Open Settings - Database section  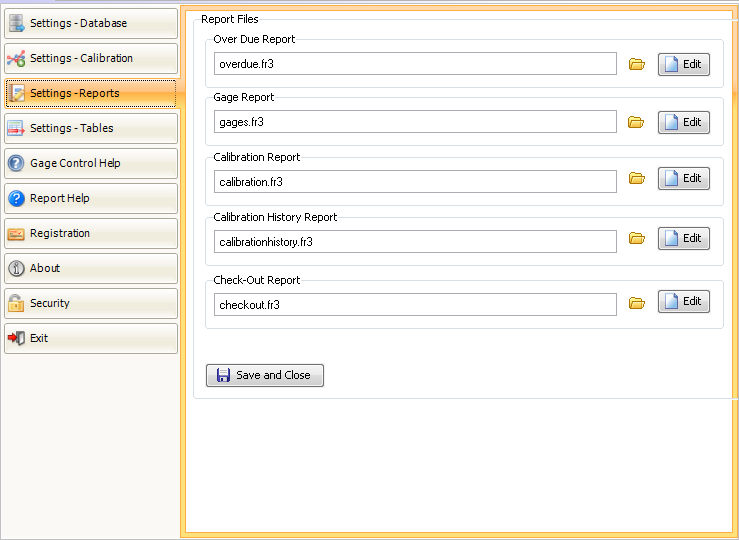91,24
